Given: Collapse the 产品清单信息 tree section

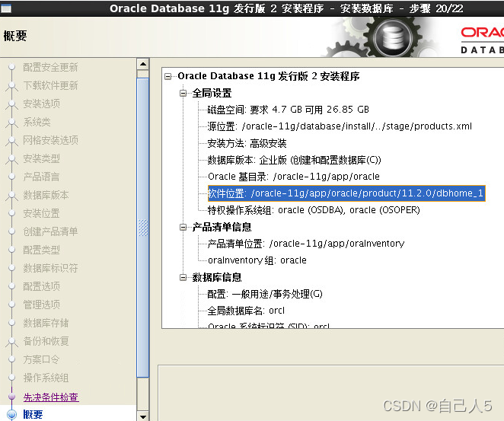Looking at the screenshot, I should (x=183, y=228).
